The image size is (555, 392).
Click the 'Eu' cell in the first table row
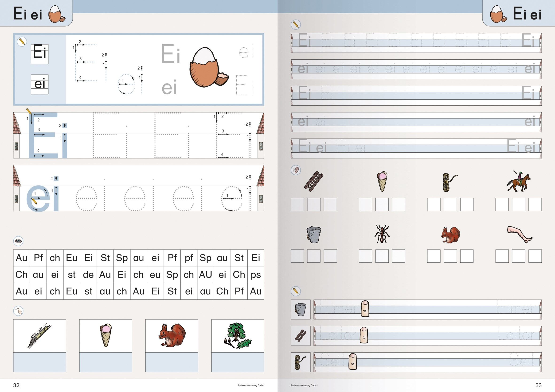pos(72,258)
